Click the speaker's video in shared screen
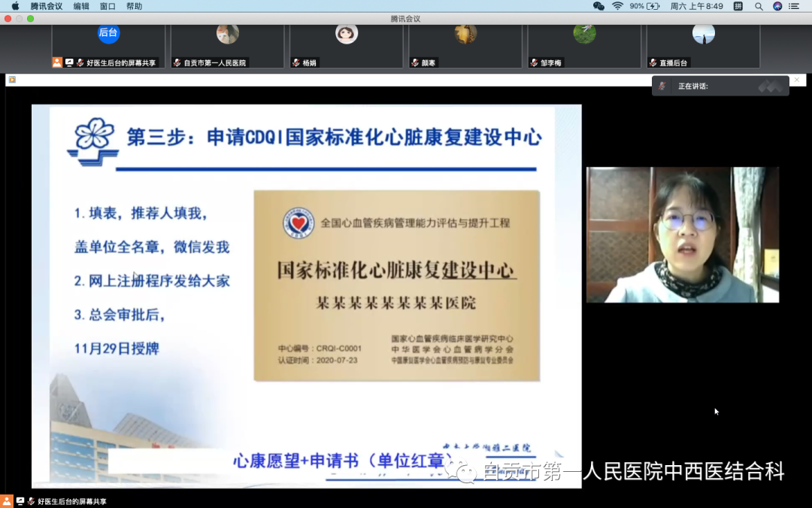Viewport: 812px width, 508px height. click(682, 235)
